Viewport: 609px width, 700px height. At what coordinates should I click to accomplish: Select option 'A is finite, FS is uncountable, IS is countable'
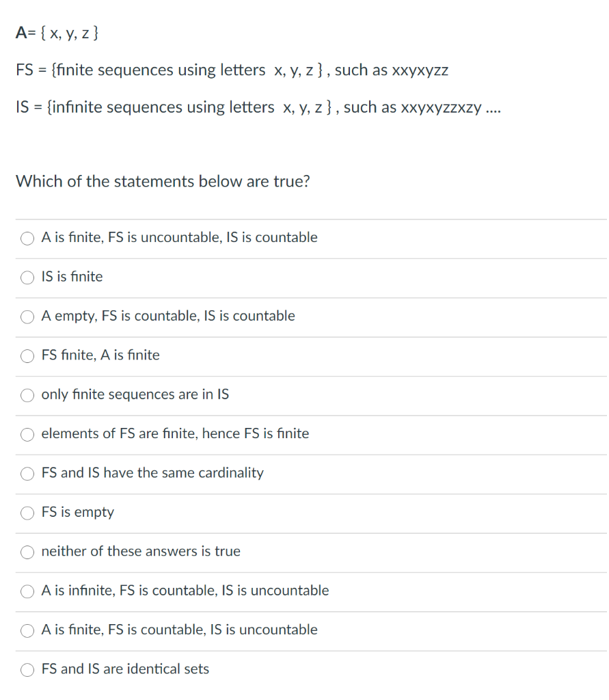point(27,238)
